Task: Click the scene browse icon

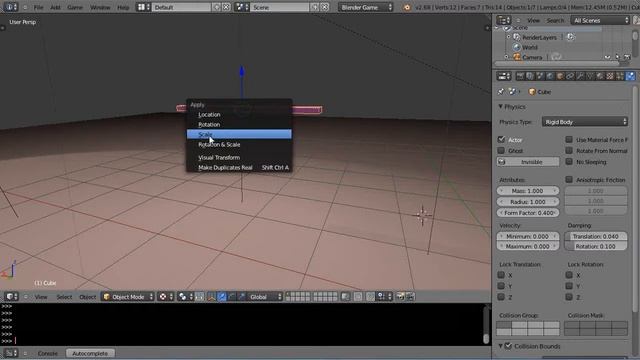Action: click(x=242, y=7)
